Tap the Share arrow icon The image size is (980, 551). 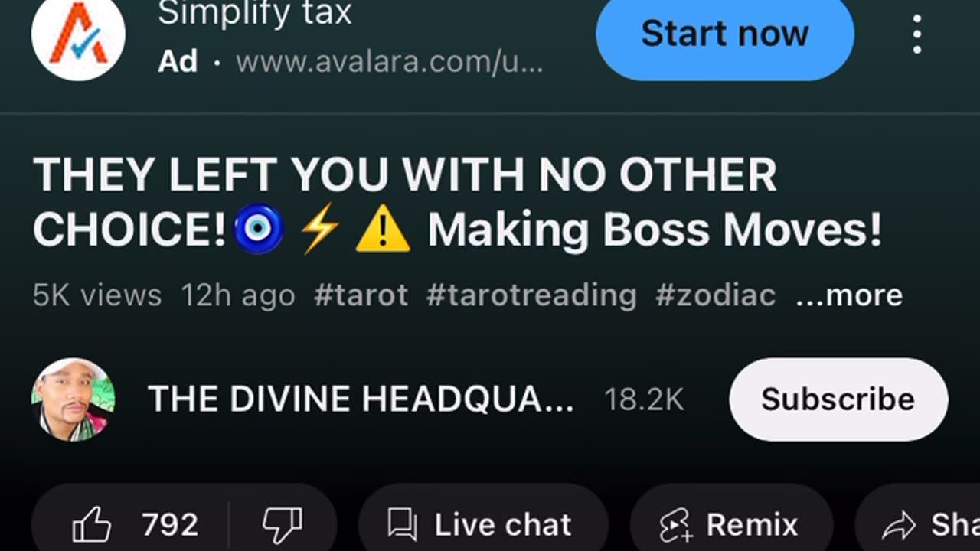[x=899, y=525]
